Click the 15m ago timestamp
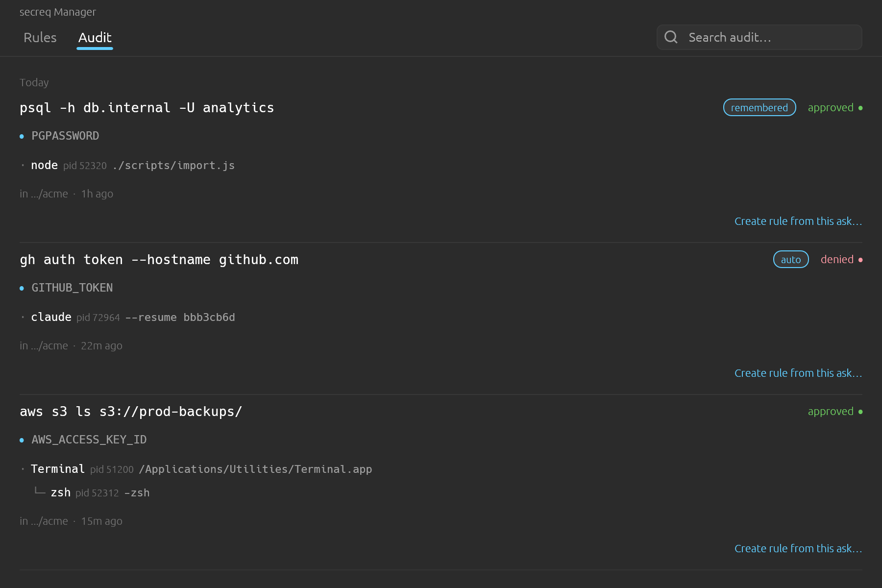This screenshot has width=882, height=588. click(x=101, y=521)
